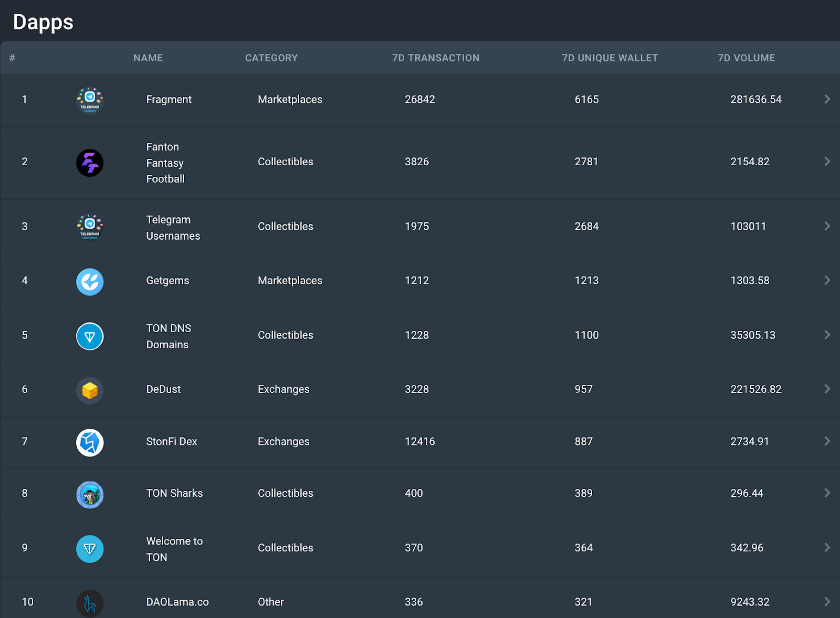This screenshot has height=618, width=840.
Task: Sort by the 7D VOLUME column header
Action: tap(747, 58)
